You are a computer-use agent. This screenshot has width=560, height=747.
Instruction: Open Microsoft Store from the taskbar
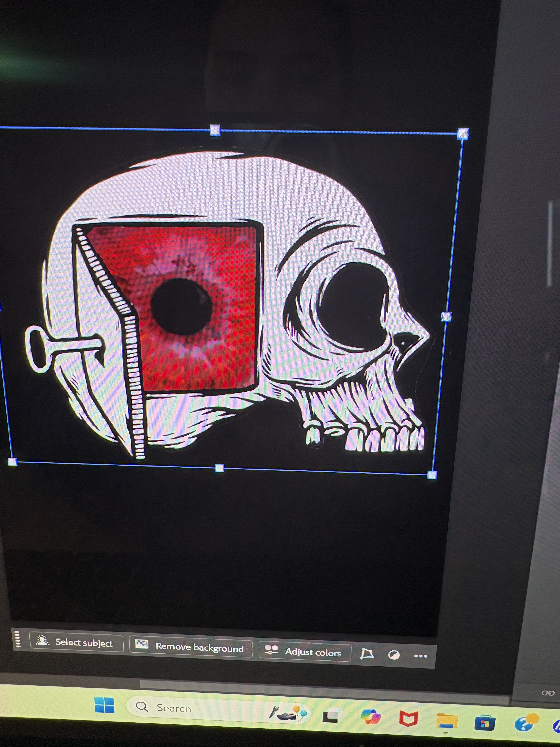point(485,722)
